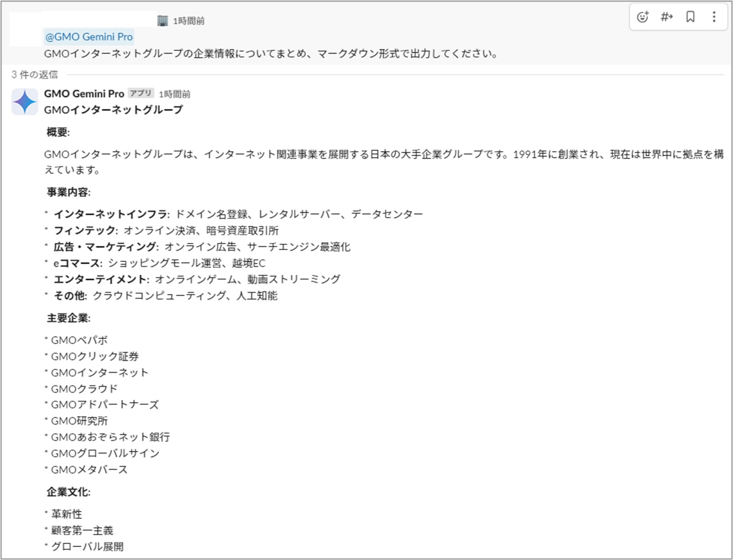Click the overview paragraph mentioning 1991年
The height and width of the screenshot is (560, 733).
pyautogui.click(x=384, y=162)
